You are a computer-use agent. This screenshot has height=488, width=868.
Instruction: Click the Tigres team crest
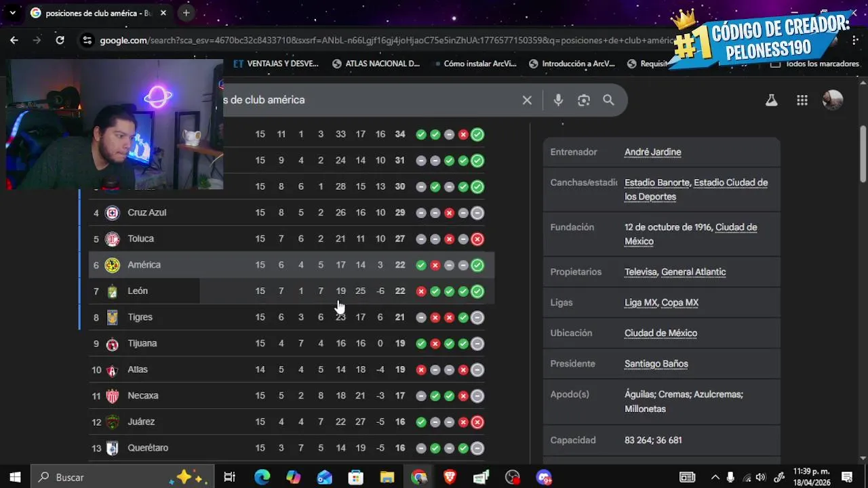pos(113,317)
